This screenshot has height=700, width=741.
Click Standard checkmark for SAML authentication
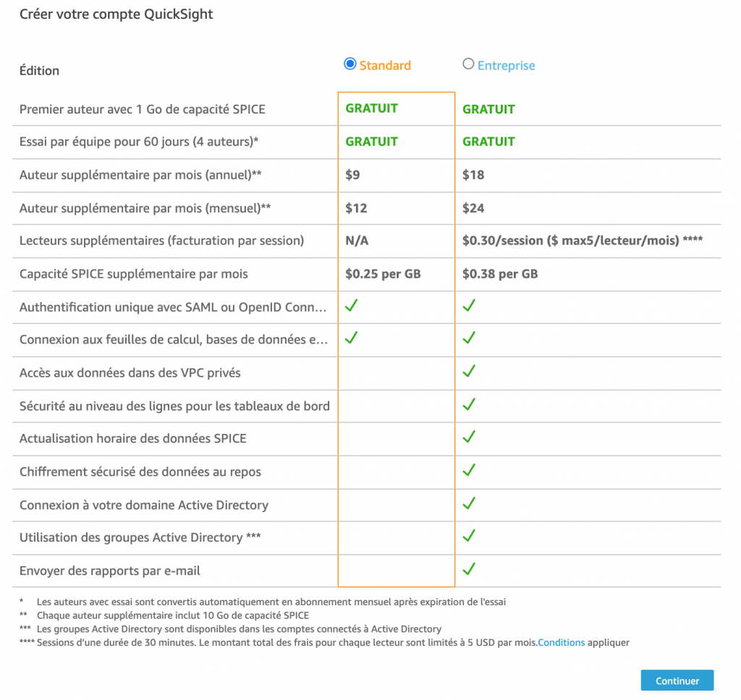tap(352, 306)
